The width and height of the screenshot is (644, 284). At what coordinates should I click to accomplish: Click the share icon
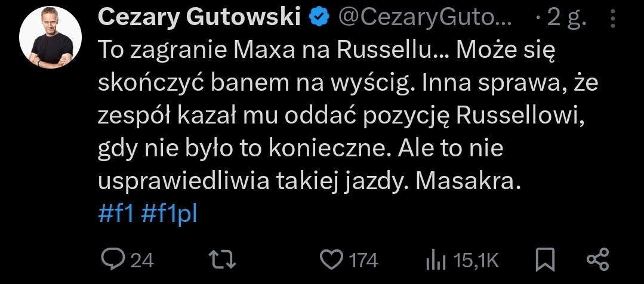pyautogui.click(x=597, y=260)
